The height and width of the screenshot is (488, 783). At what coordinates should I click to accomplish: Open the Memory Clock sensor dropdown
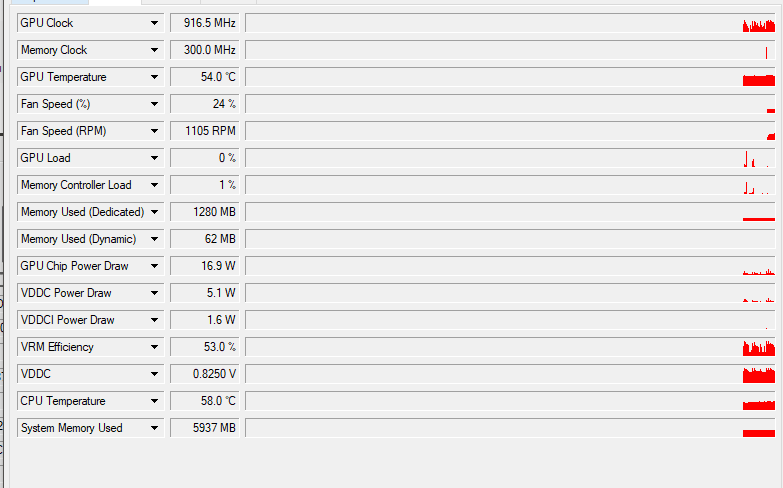tap(154, 50)
